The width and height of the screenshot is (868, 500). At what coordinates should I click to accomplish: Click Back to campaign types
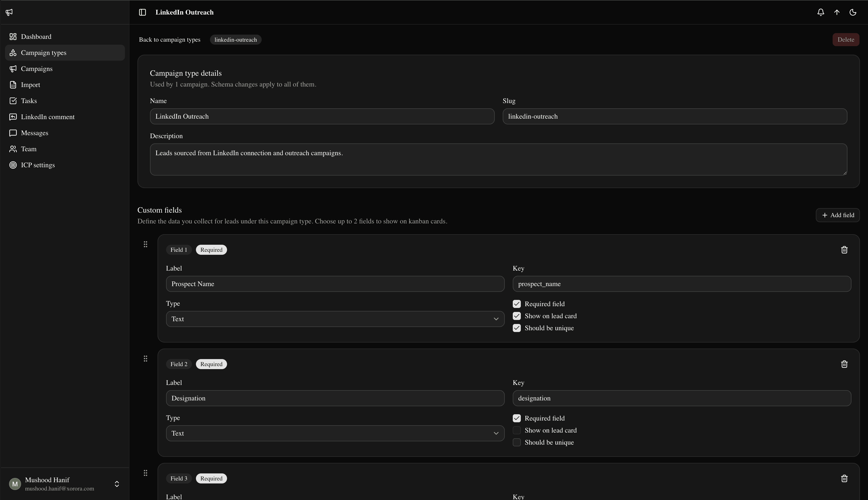[169, 39]
